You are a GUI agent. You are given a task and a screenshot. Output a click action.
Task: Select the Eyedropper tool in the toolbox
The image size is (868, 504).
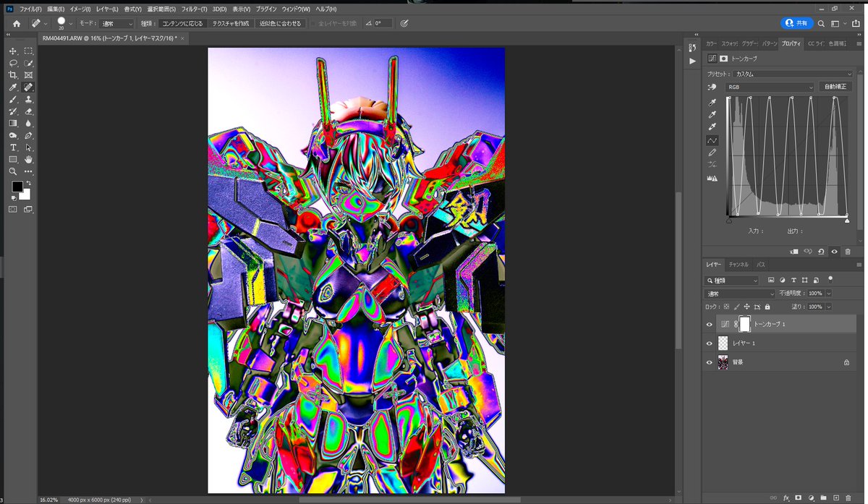[13, 87]
